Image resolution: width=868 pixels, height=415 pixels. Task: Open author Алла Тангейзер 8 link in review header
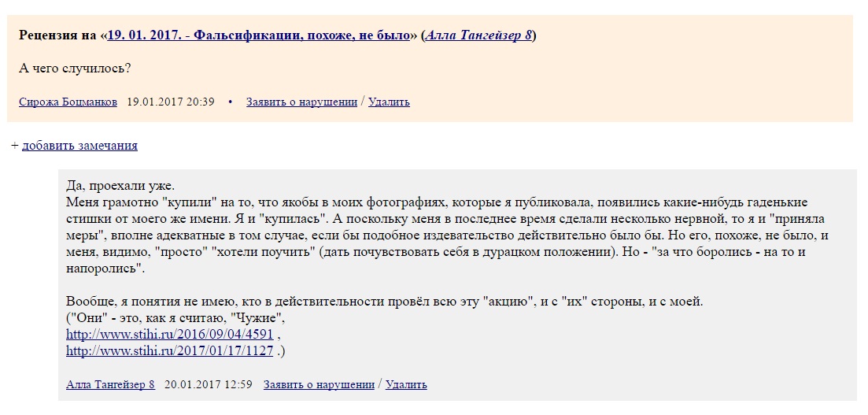(478, 35)
